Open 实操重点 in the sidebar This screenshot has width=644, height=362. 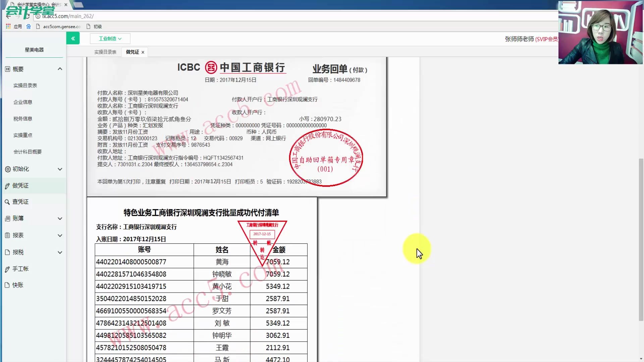coord(23,135)
